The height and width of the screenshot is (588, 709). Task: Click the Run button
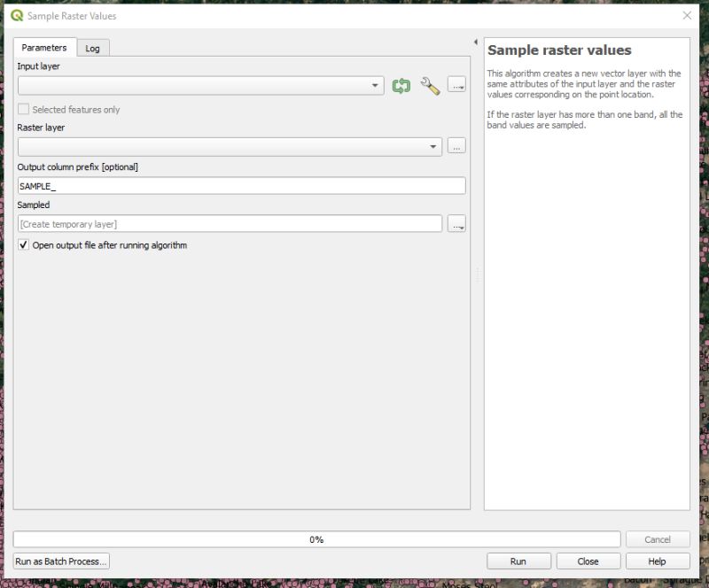[518, 561]
